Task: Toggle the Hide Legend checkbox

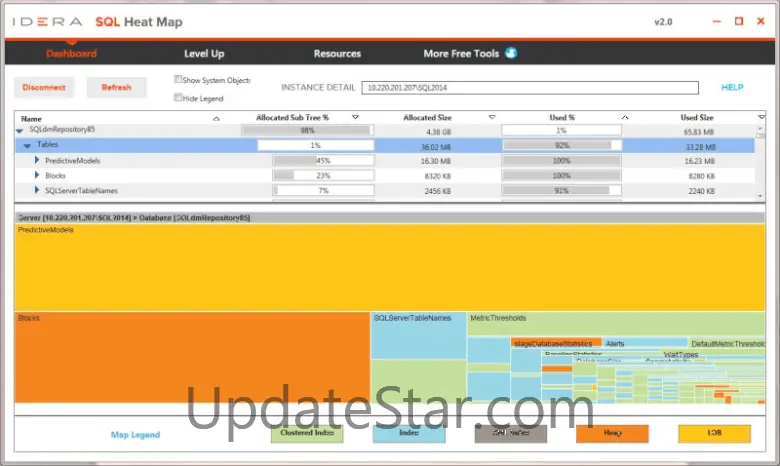Action: tap(178, 97)
